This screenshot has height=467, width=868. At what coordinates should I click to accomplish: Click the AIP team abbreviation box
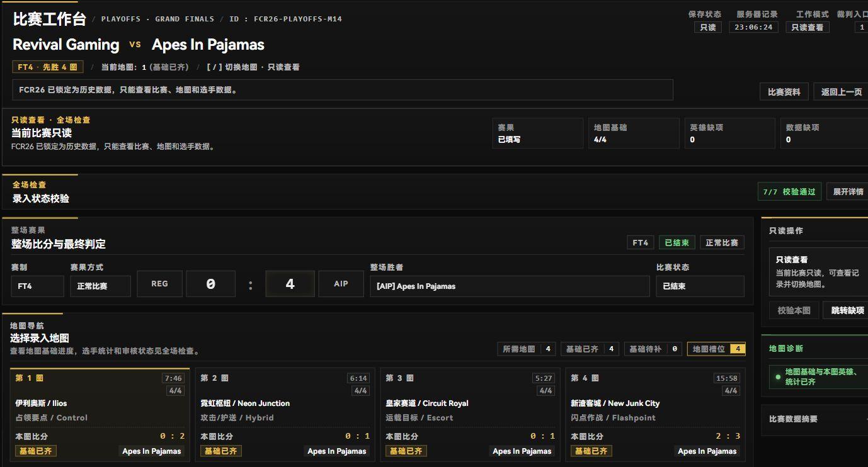click(x=341, y=284)
